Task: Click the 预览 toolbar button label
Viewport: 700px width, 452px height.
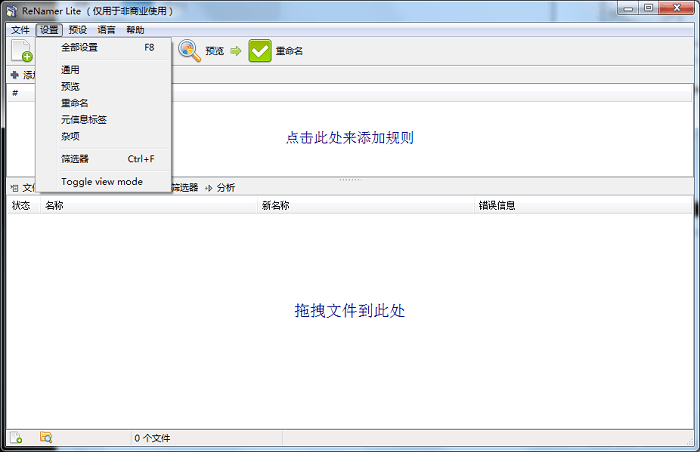Action: [214, 51]
